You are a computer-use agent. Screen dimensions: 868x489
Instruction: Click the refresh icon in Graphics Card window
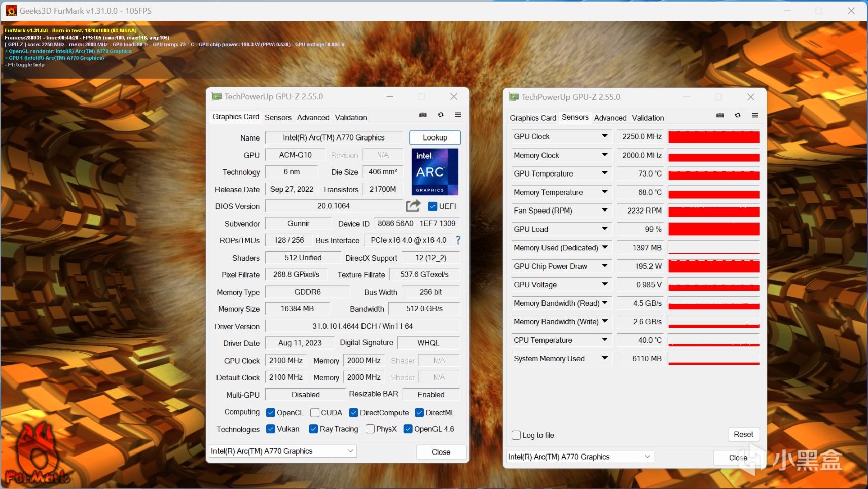tap(441, 115)
